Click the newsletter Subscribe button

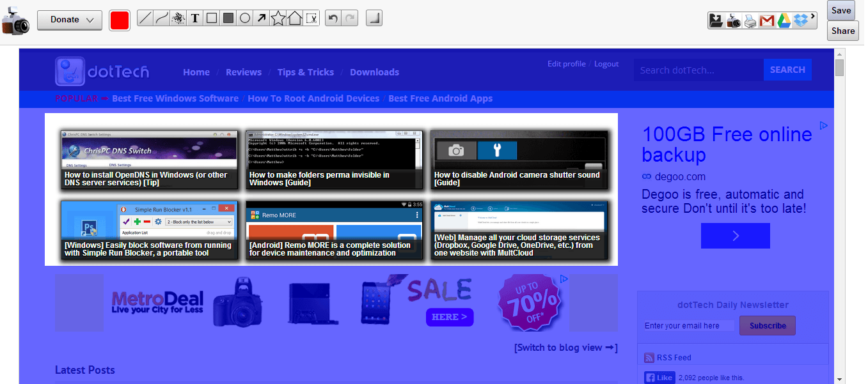(768, 325)
